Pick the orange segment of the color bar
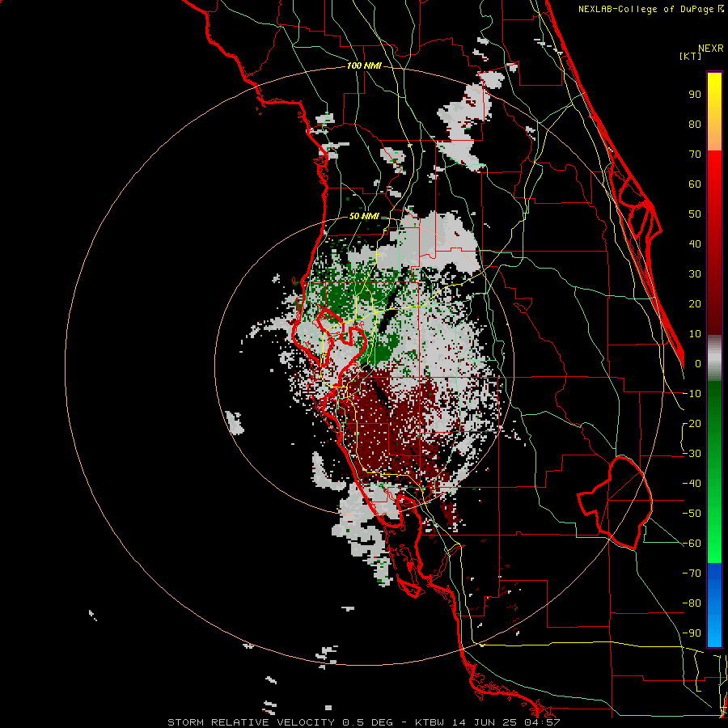This screenshot has width=728, height=728. [714, 139]
